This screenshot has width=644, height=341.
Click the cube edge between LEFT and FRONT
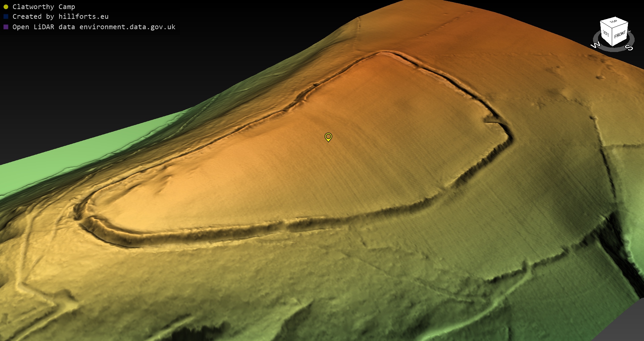tap(612, 37)
